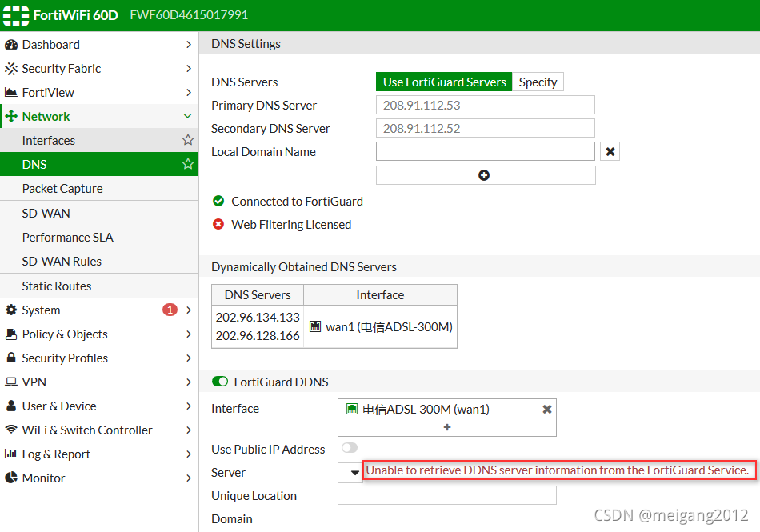Click the Unique Location input field
The width and height of the screenshot is (760, 532).
point(447,495)
